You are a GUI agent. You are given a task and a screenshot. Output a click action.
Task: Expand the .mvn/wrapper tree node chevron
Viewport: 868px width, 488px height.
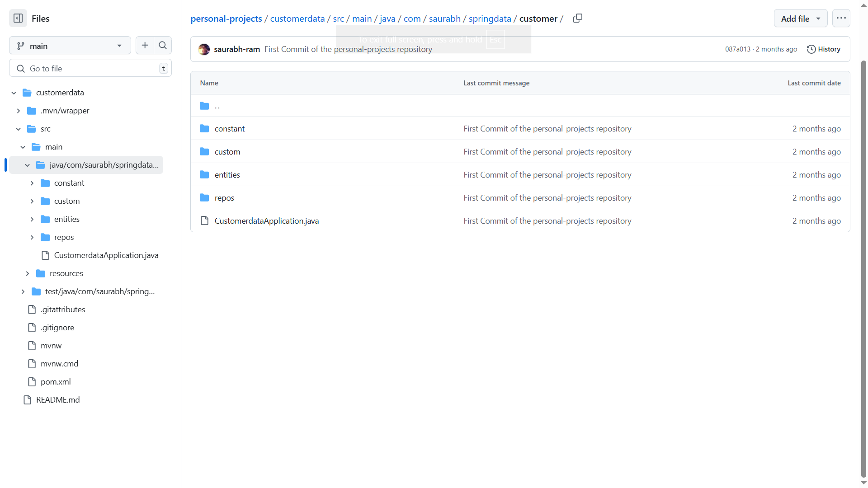coord(19,111)
